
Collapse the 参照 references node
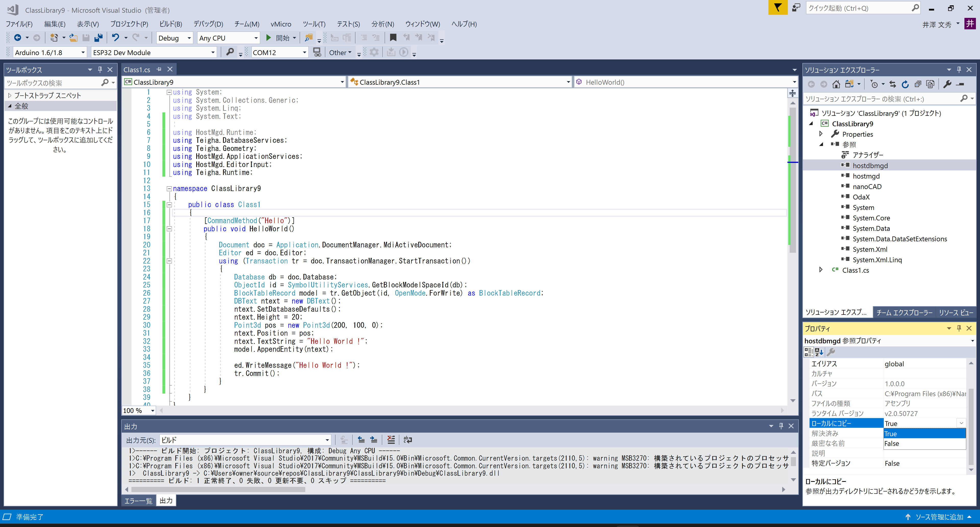click(821, 144)
